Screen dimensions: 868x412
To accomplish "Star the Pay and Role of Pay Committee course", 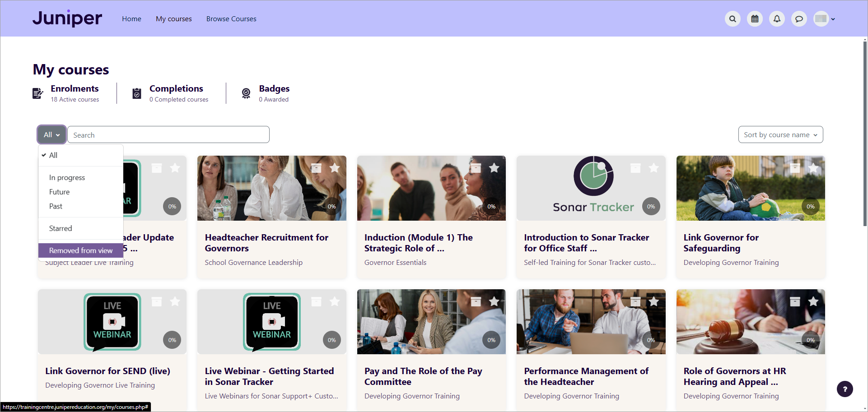I will tap(494, 301).
